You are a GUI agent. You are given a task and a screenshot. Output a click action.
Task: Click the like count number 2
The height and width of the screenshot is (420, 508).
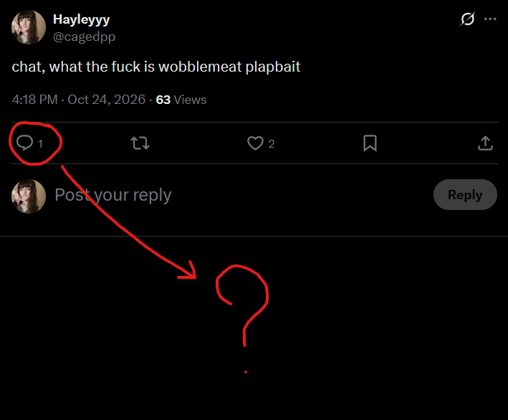click(x=271, y=143)
